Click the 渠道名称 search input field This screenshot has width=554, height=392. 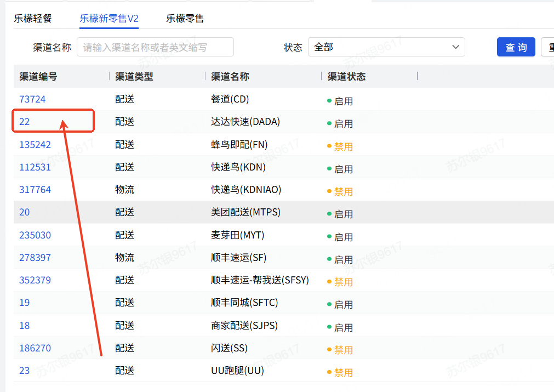155,47
